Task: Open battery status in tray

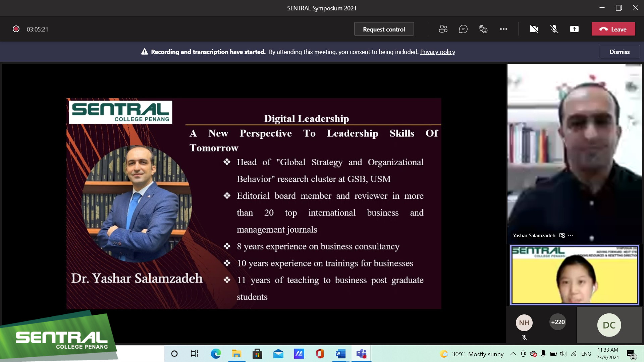Action: tap(553, 354)
